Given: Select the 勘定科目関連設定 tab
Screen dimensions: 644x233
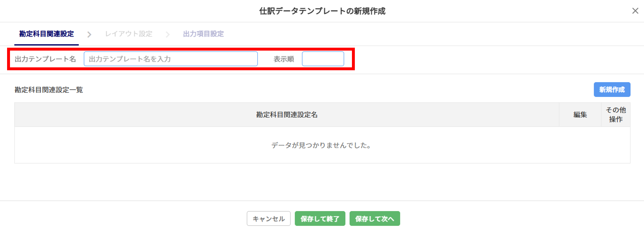Looking at the screenshot, I should pyautogui.click(x=46, y=34).
